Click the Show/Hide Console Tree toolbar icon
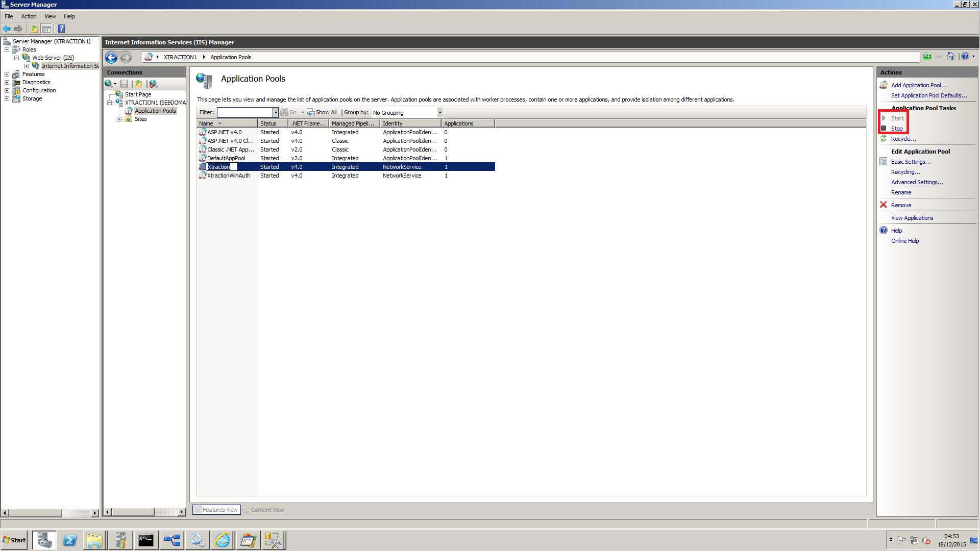980x551 pixels. (46, 29)
